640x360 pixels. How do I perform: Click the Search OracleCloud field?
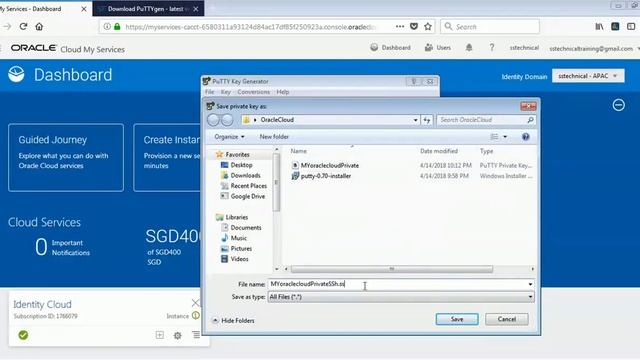point(482,120)
